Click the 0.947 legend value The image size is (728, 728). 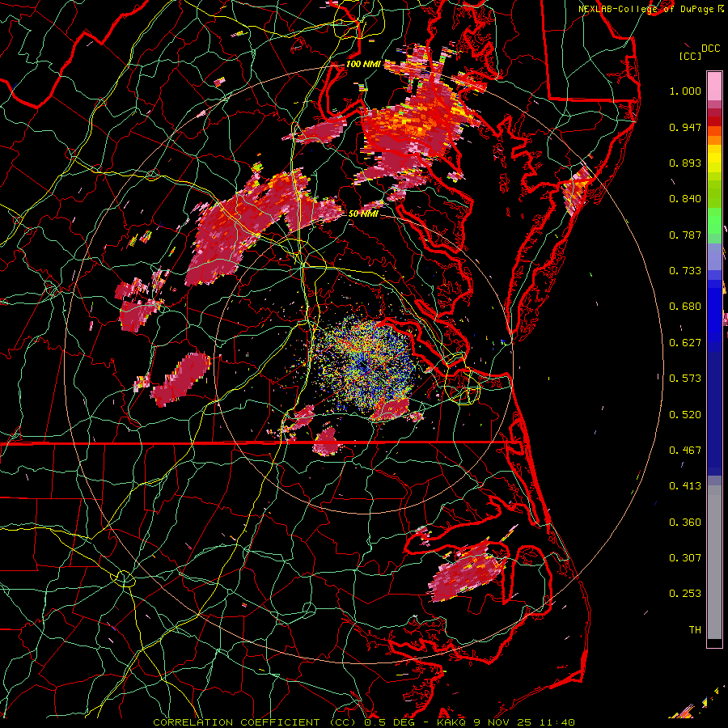coord(685,127)
